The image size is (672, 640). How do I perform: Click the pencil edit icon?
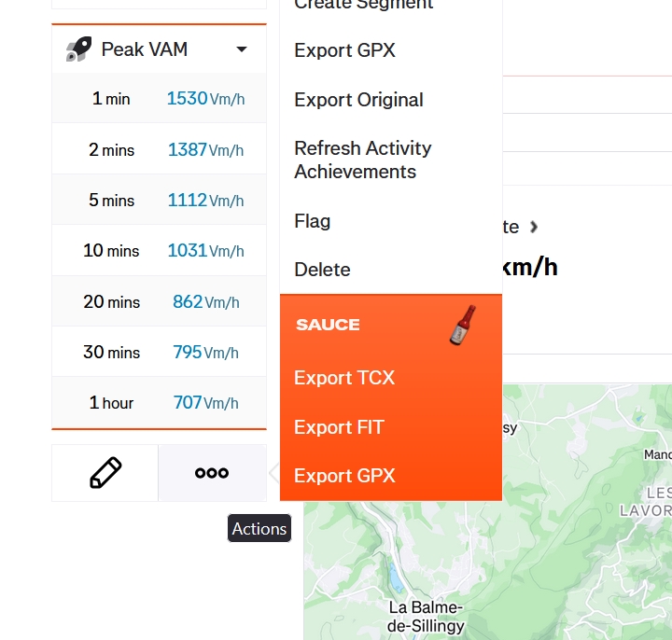[105, 473]
